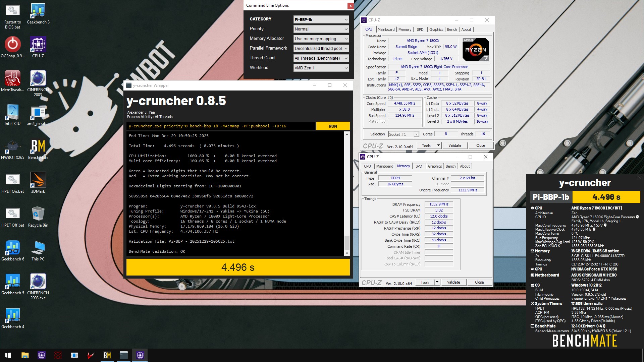The image size is (644, 362).
Task: Click Tools button in upper CPU-Z window
Action: 426,145
